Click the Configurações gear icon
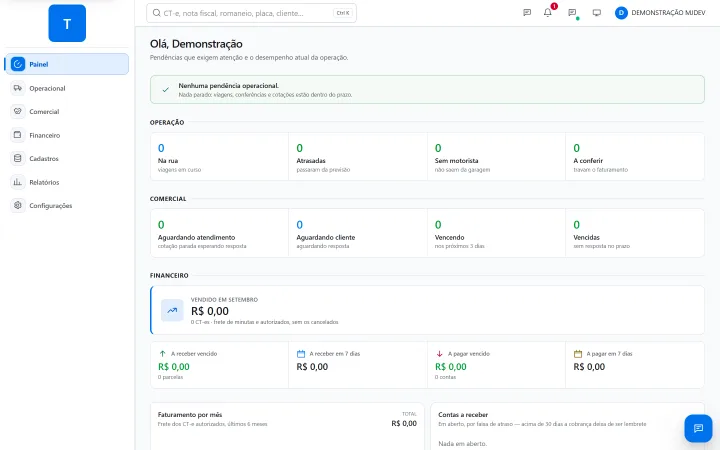Image resolution: width=720 pixels, height=450 pixels. point(18,205)
